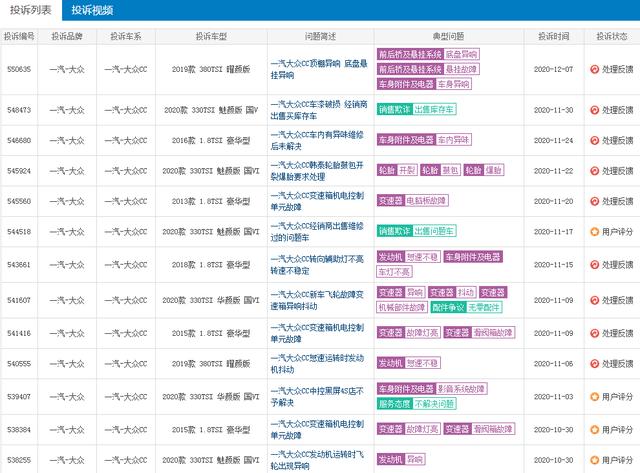Image resolution: width=640 pixels, height=473 pixels.
Task: Click the 轮胎 爆胎 tag
Action: tap(484, 170)
